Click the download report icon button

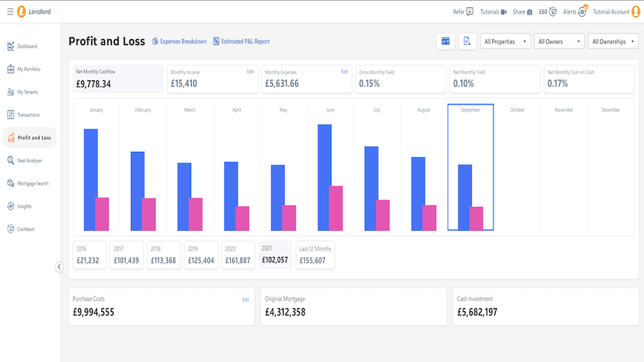pos(467,41)
